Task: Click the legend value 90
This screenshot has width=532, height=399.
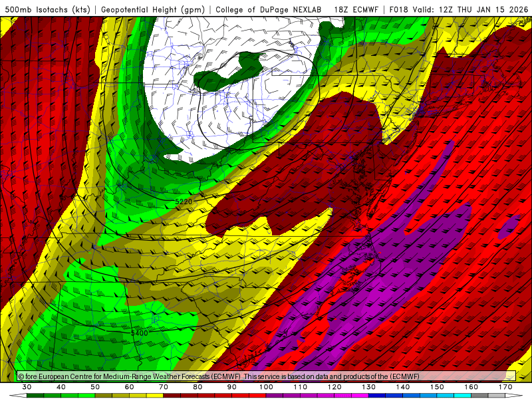Action: (232, 387)
